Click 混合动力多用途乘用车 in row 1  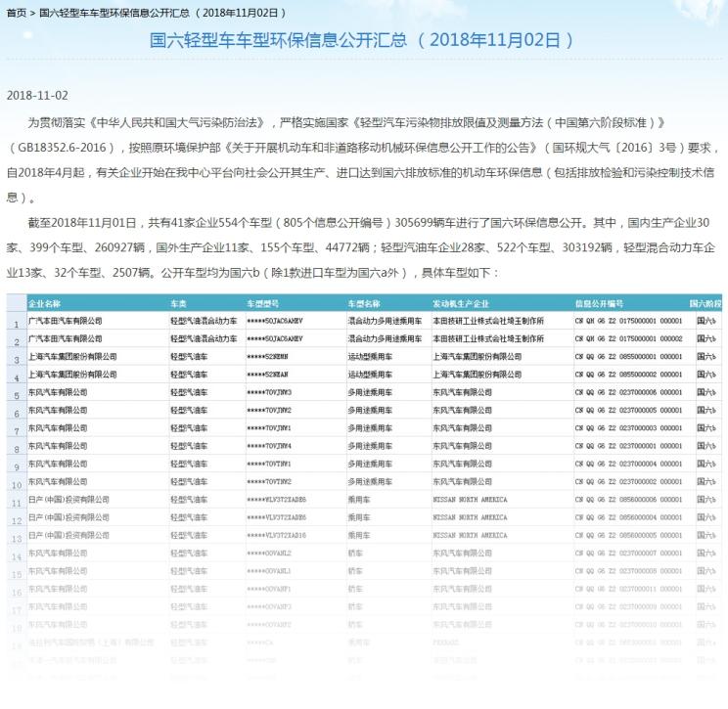[x=385, y=321]
